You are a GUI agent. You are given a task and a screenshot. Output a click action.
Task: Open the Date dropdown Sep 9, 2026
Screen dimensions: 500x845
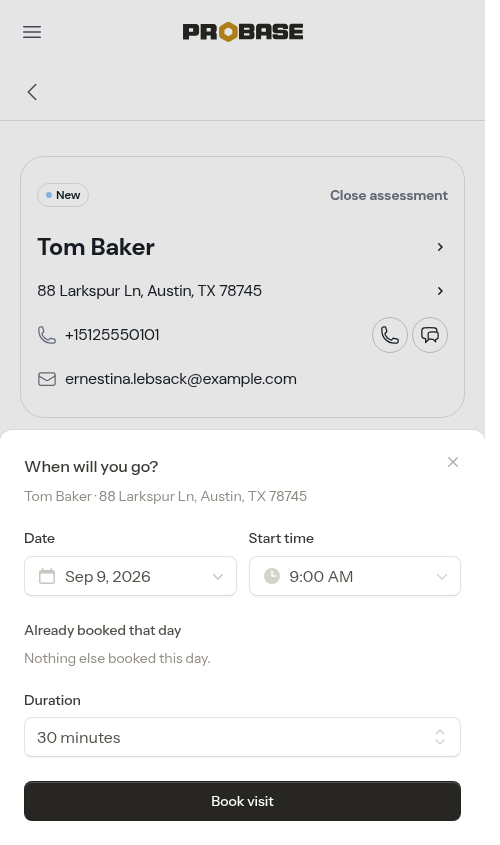130,576
